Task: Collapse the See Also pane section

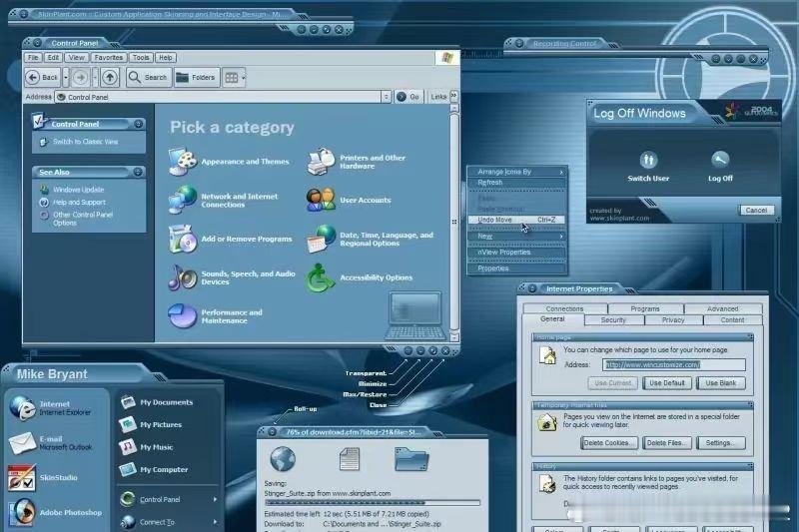Action: click(x=138, y=172)
